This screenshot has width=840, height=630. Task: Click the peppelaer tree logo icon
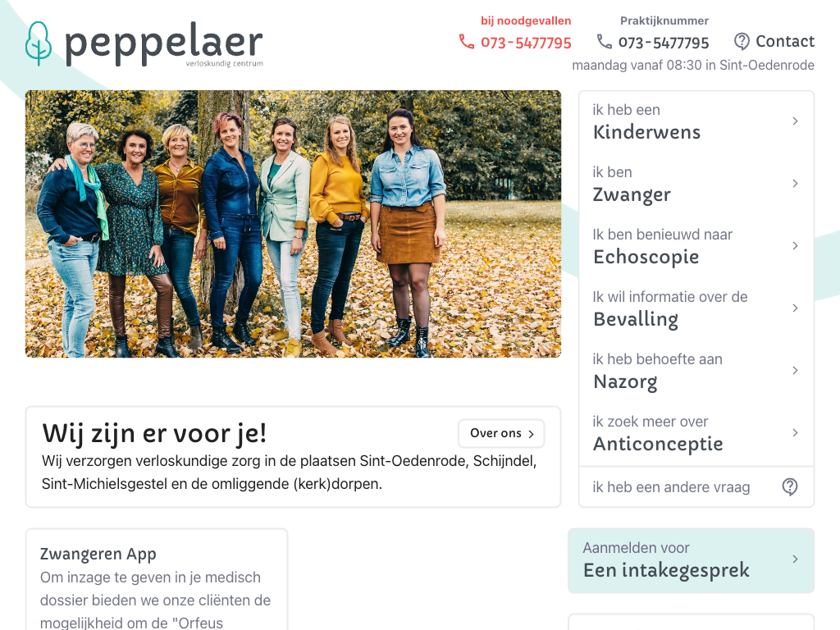pyautogui.click(x=39, y=43)
